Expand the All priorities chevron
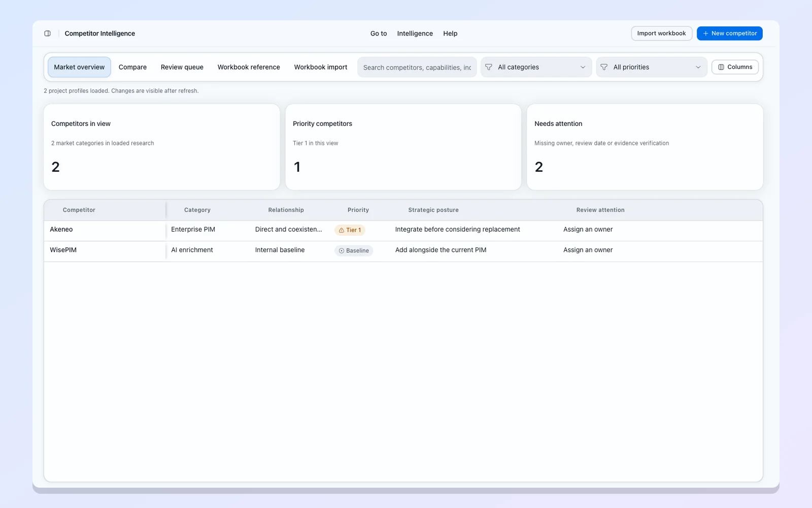This screenshot has height=508, width=812. (698, 67)
